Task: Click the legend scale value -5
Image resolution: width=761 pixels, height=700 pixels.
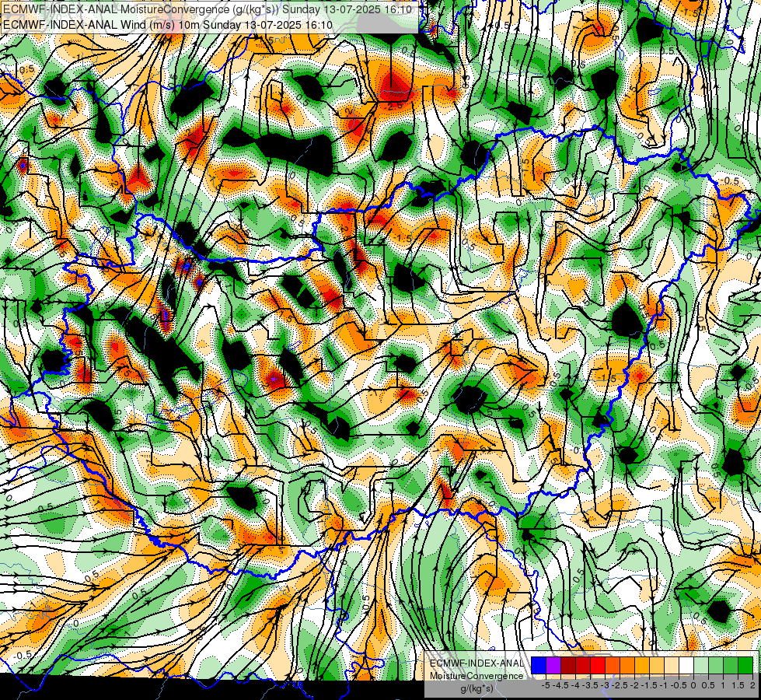Action: [x=546, y=685]
